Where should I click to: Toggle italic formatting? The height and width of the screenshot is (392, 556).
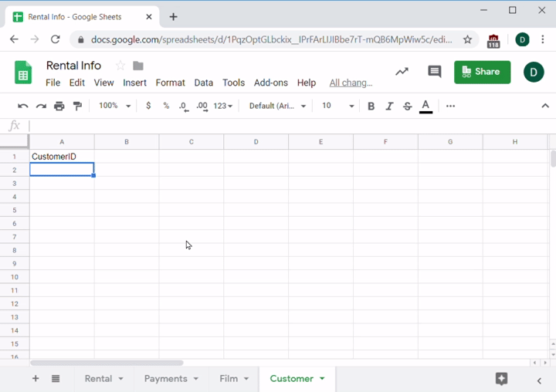pos(389,106)
